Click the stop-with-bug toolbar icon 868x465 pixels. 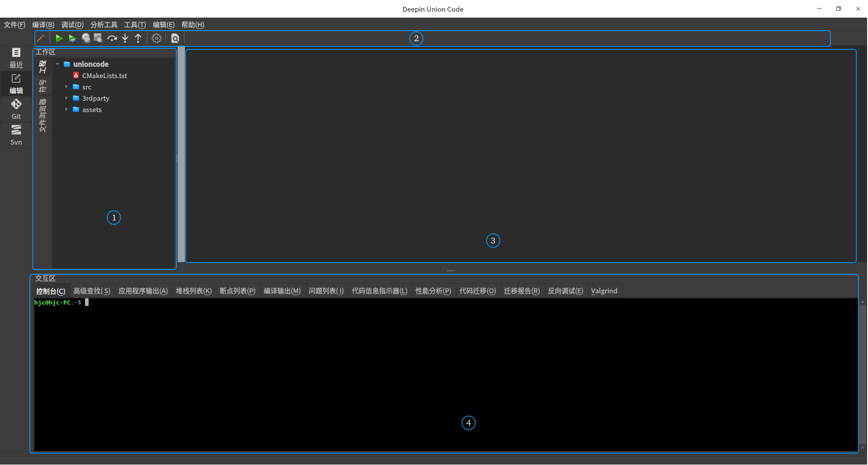point(98,38)
